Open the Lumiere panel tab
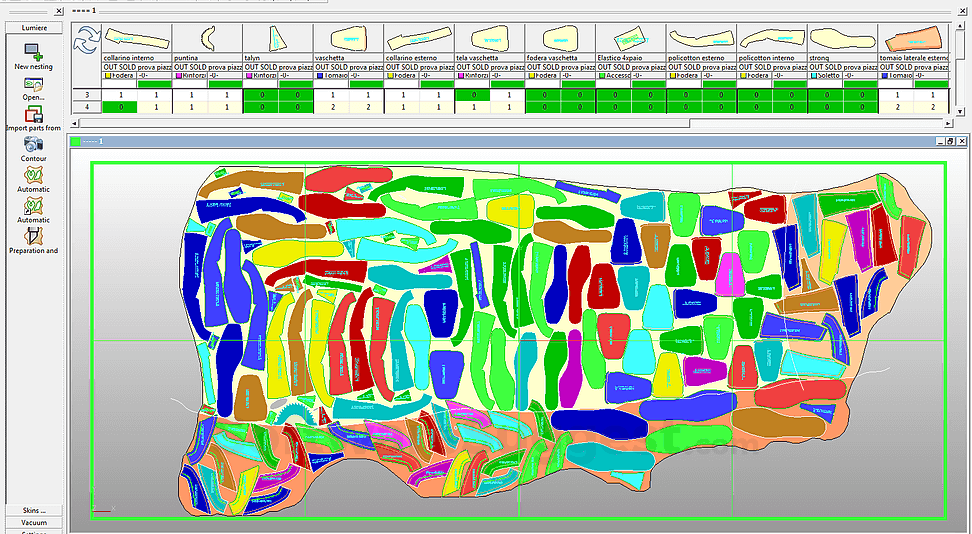Image resolution: width=972 pixels, height=534 pixels. 34,27
